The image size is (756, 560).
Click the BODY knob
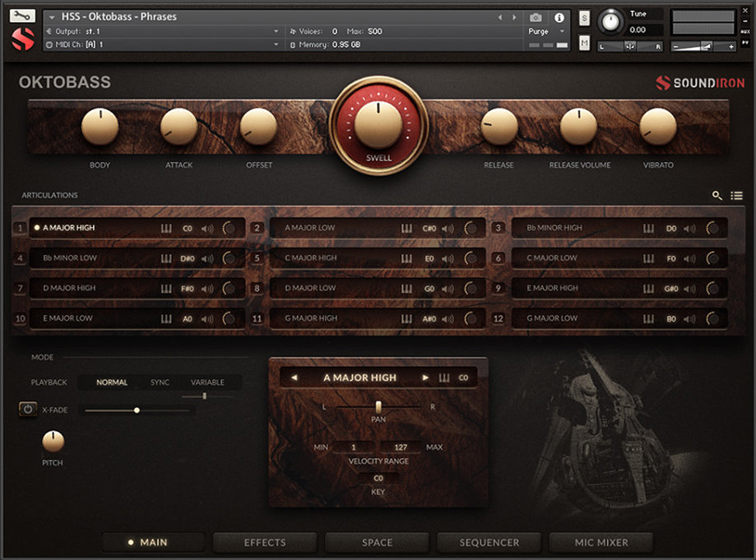(x=100, y=126)
